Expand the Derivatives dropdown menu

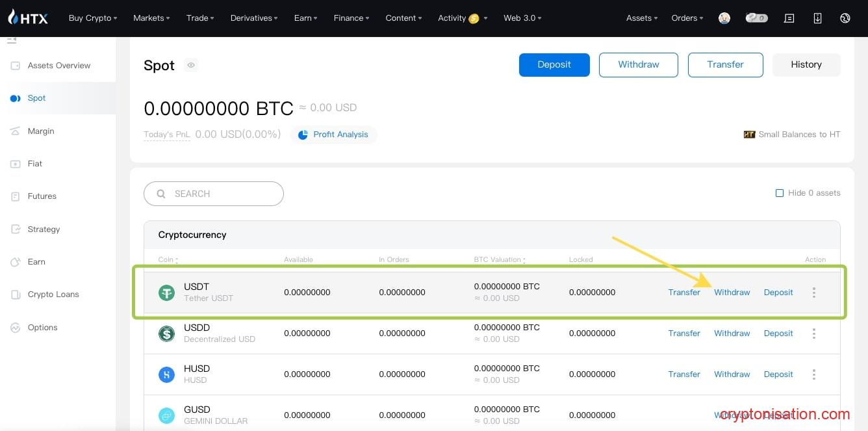coord(253,18)
